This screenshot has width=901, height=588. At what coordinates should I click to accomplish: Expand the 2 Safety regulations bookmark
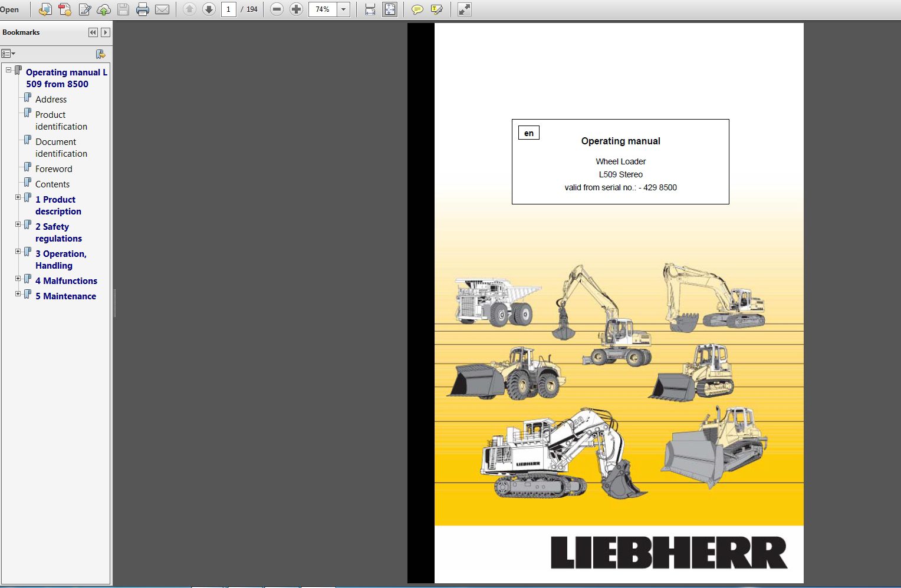pos(18,224)
